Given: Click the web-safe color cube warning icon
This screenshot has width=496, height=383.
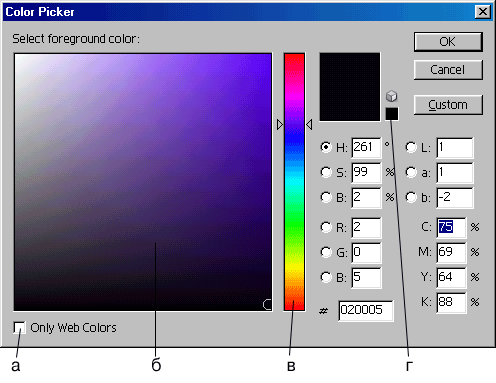Looking at the screenshot, I should (x=391, y=96).
